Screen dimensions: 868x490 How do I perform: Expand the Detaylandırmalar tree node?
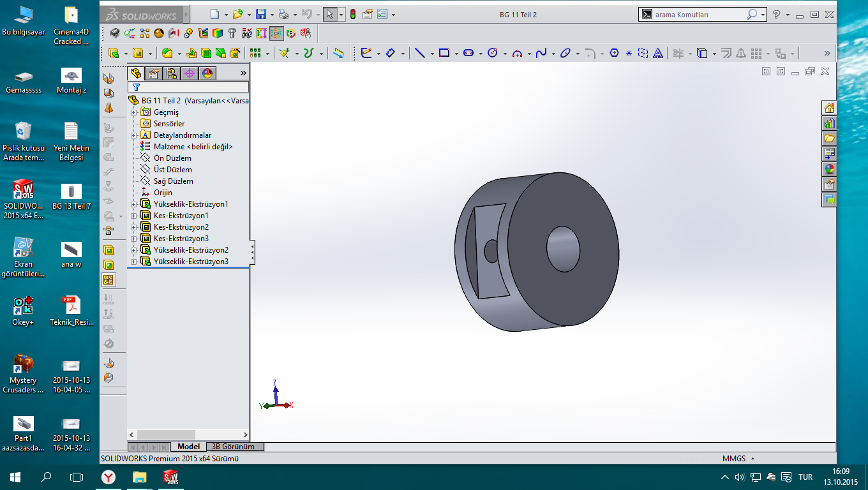pos(134,135)
